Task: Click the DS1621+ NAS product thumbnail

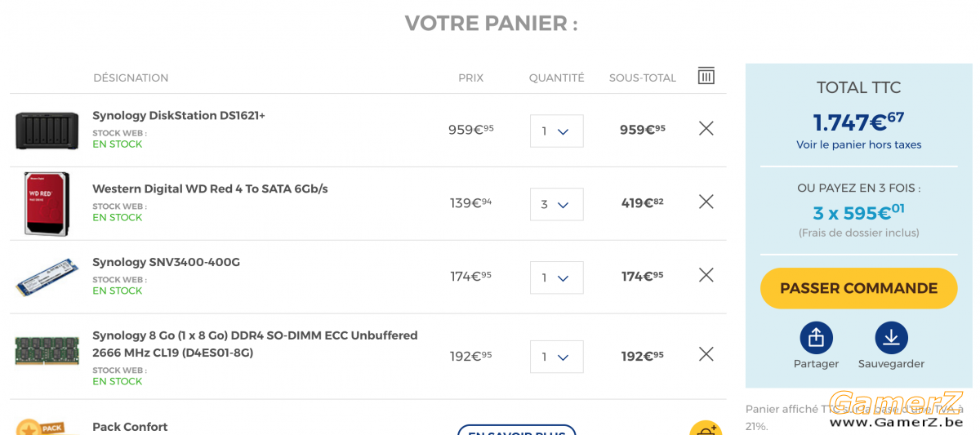Action: tap(47, 131)
